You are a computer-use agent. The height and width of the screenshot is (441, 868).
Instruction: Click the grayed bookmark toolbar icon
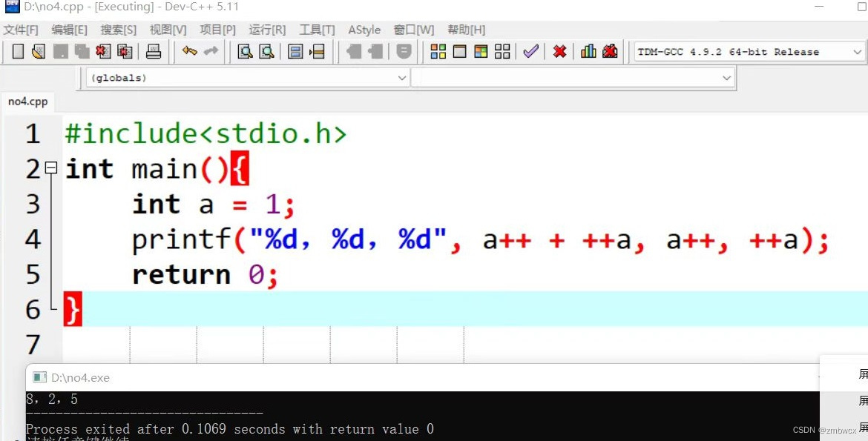(x=404, y=51)
